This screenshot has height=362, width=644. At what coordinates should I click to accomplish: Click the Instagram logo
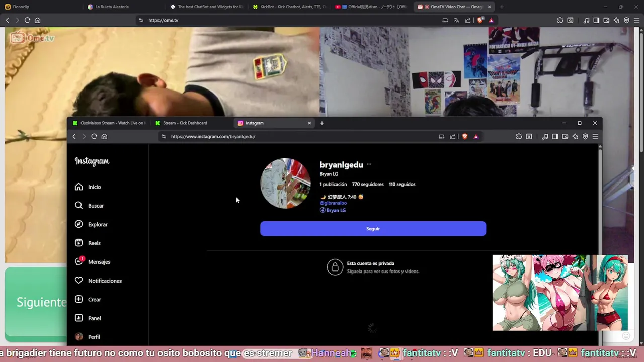[x=92, y=161]
